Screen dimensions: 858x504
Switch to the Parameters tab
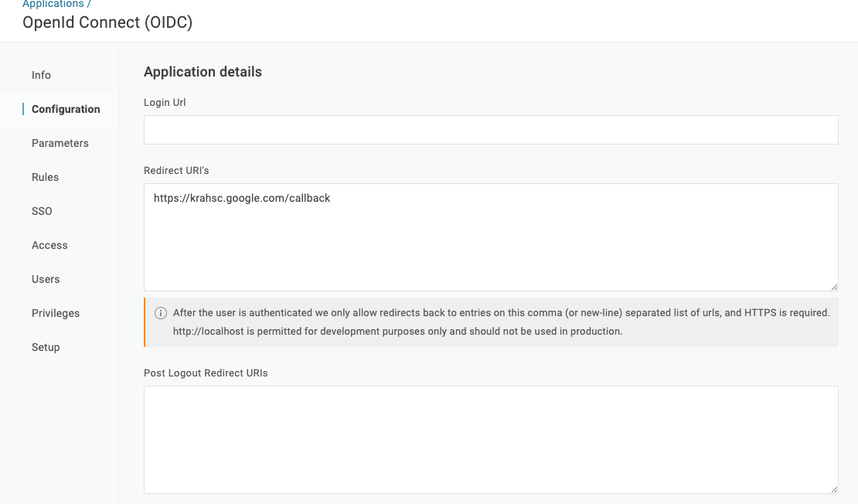[60, 143]
